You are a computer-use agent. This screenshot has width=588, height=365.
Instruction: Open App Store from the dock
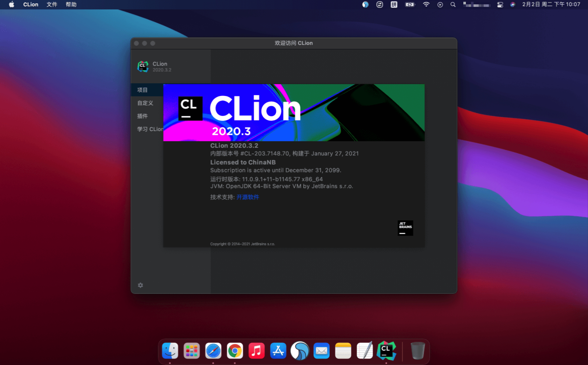tap(278, 351)
